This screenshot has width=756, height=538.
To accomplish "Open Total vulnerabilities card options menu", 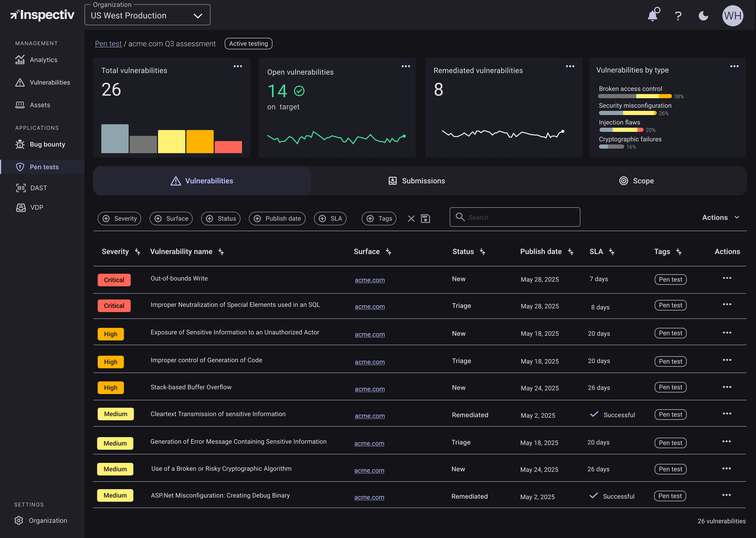I will (238, 66).
